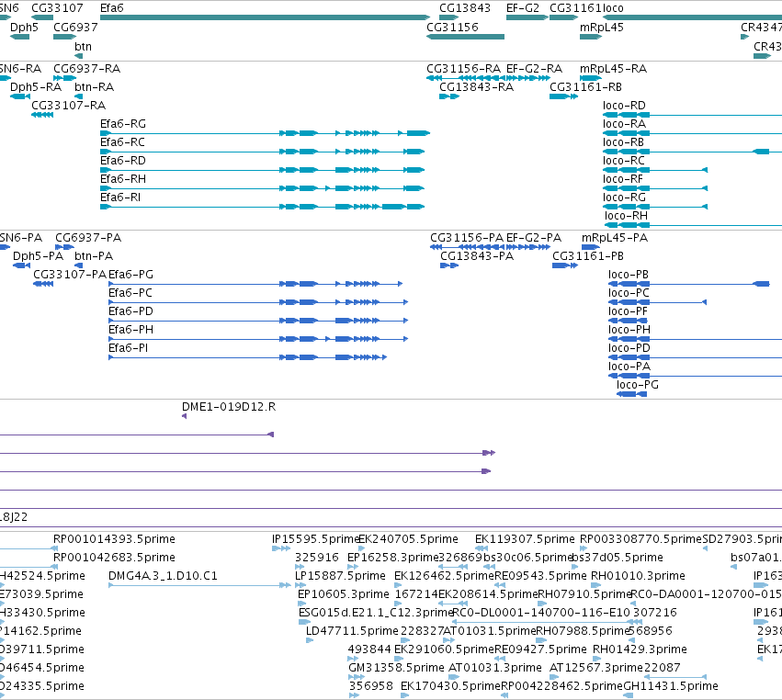Click the GM31358.5prime EST label
Image resolution: width=782 pixels, height=700 pixels.
(396, 667)
